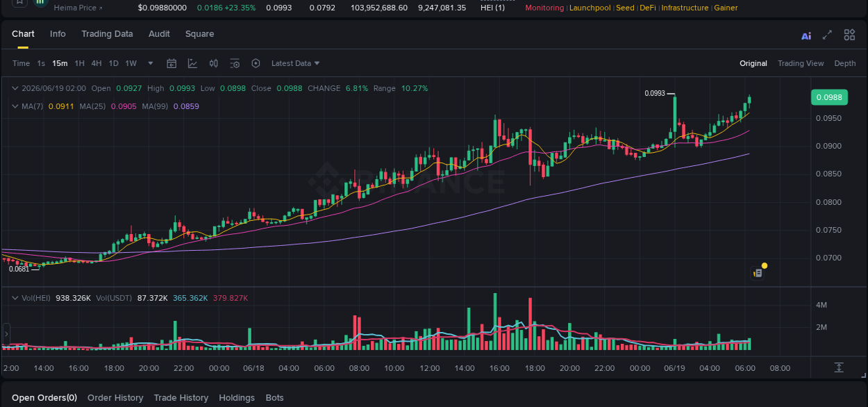Open the Square tab
The width and height of the screenshot is (868, 407).
coord(199,34)
